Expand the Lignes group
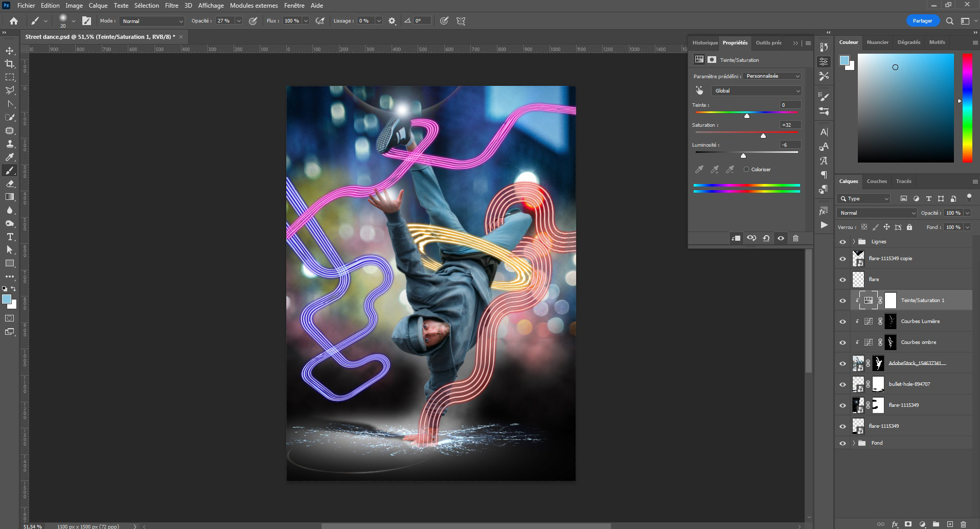 click(854, 242)
